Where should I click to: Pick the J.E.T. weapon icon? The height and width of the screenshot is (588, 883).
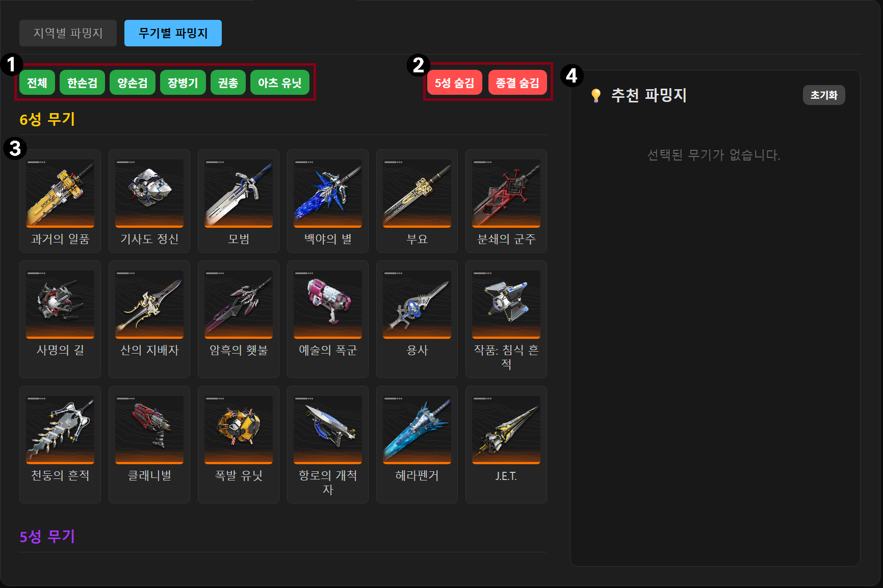pos(506,430)
